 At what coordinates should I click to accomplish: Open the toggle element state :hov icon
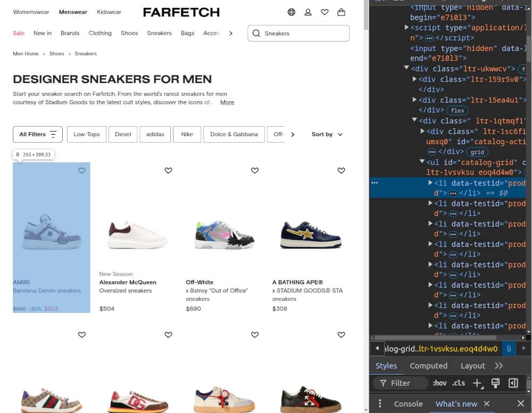(440, 383)
